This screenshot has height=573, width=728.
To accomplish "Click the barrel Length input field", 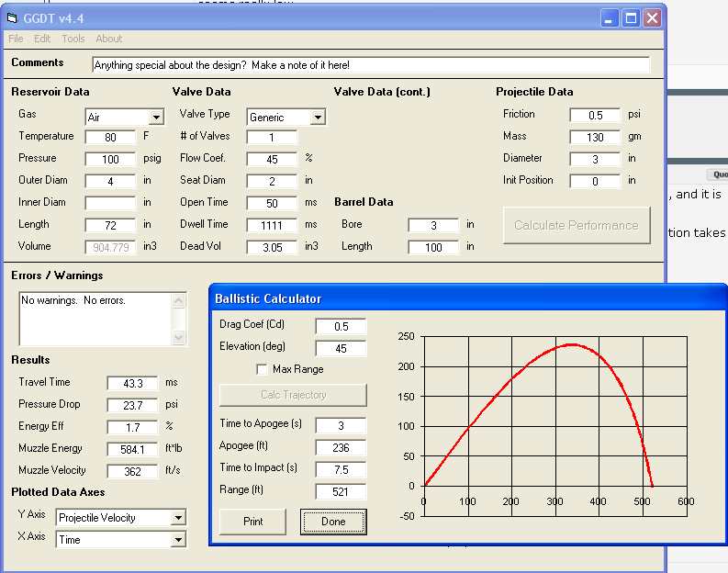I will pyautogui.click(x=433, y=247).
